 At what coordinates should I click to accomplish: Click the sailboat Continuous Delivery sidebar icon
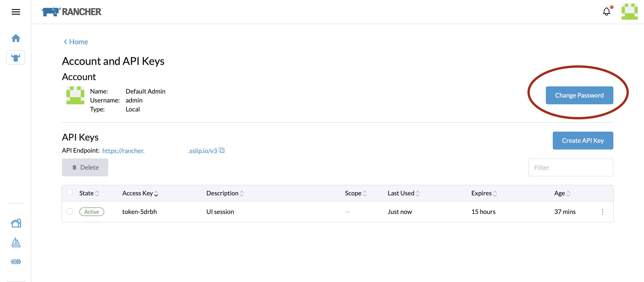tap(16, 242)
